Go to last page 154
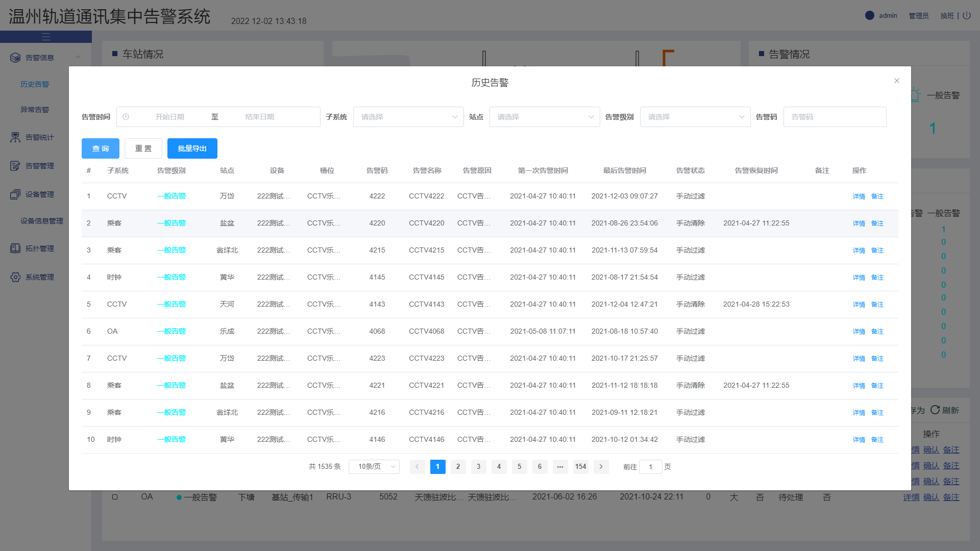Image resolution: width=980 pixels, height=551 pixels. (581, 467)
